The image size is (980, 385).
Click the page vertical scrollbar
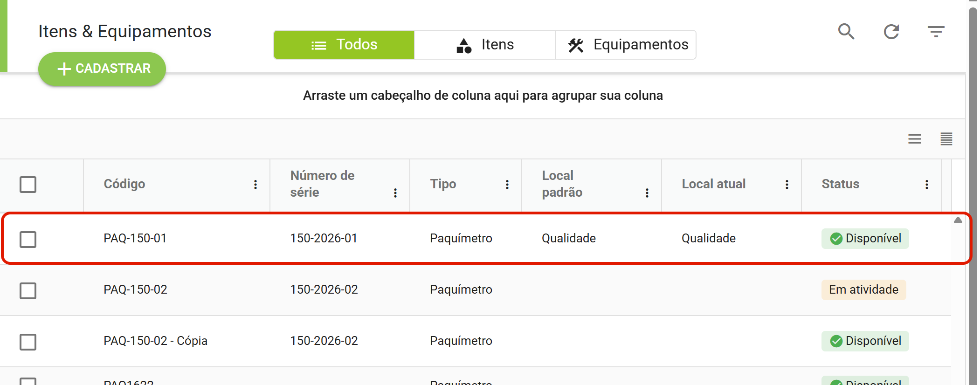(973, 196)
